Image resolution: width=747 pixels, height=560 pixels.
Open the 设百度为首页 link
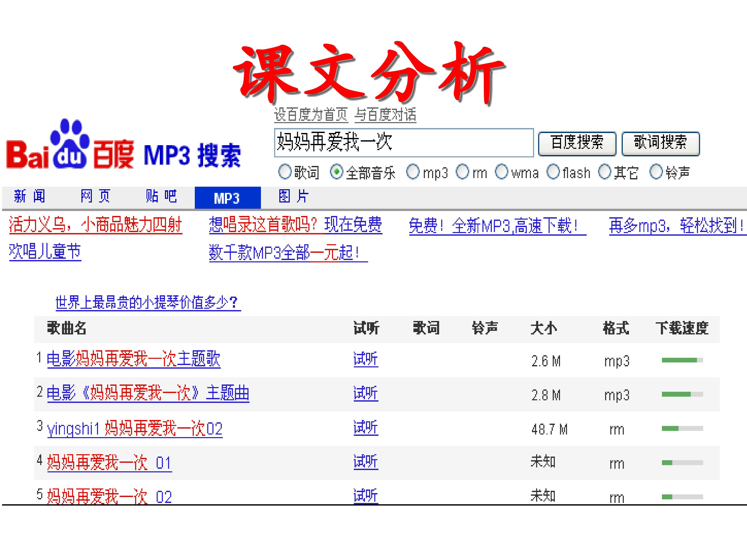click(x=311, y=115)
